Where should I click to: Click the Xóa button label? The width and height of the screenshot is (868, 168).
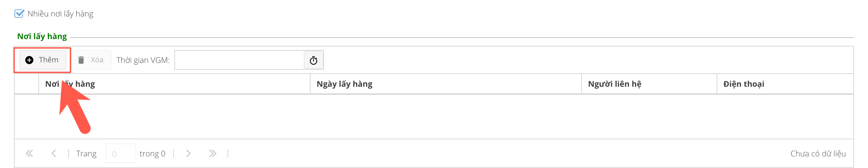click(x=97, y=60)
